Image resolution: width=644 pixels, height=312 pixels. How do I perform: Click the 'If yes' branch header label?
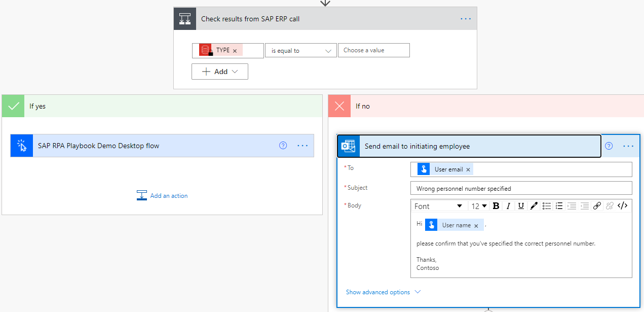click(37, 107)
